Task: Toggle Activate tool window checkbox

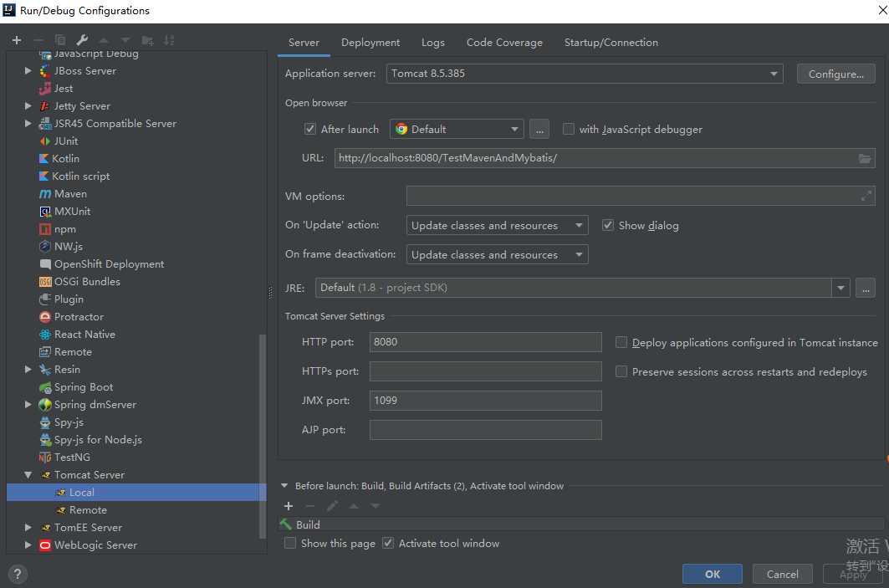Action: pyautogui.click(x=388, y=543)
